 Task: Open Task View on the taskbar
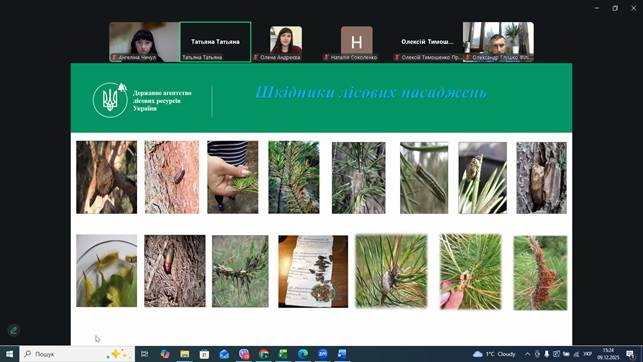144,354
